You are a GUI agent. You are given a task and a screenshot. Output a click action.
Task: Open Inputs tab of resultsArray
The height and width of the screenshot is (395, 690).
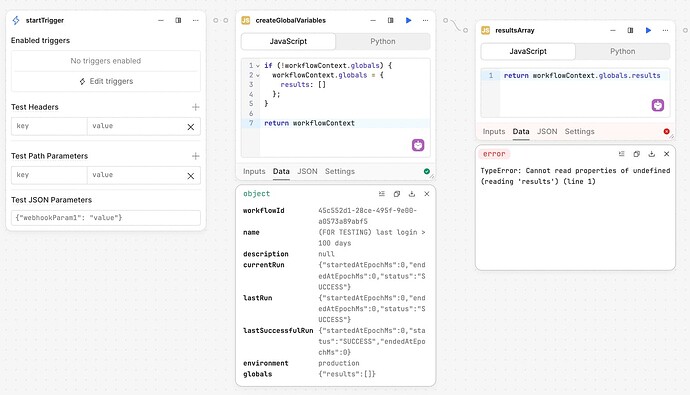pyautogui.click(x=494, y=132)
